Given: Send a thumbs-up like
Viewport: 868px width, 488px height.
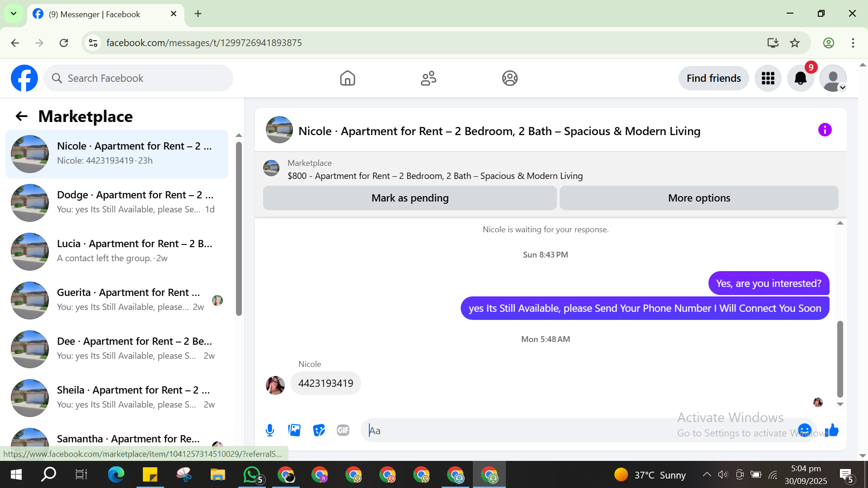Looking at the screenshot, I should (x=832, y=430).
